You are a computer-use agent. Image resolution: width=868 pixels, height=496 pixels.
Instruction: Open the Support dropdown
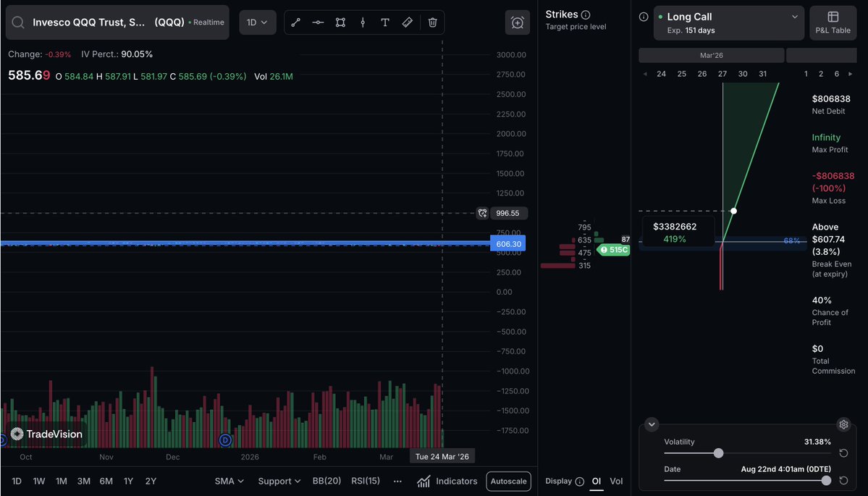(279, 481)
